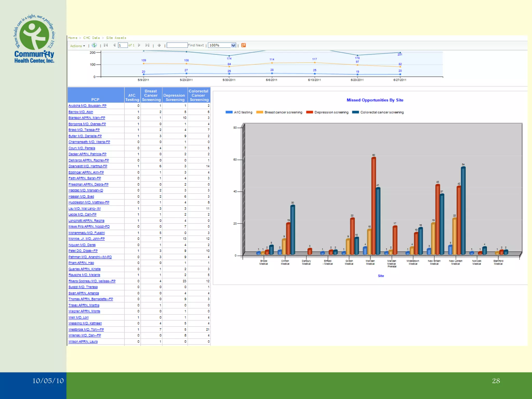Expand the 100% zoom dropdown
The width and height of the screenshot is (532, 399).
tap(233, 45)
